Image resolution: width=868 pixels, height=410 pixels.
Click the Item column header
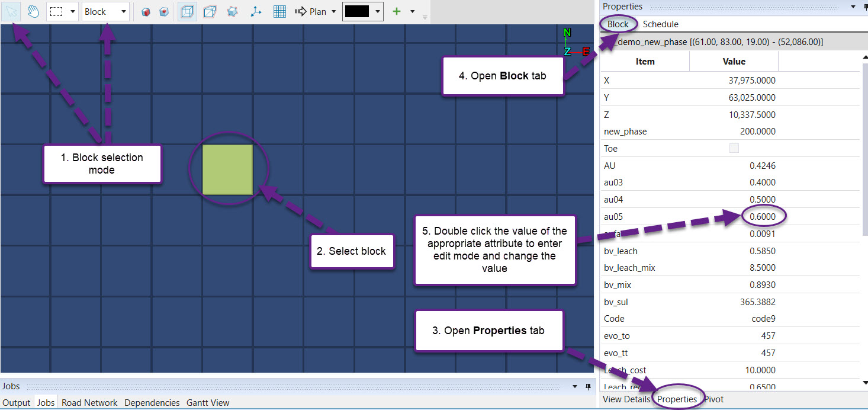click(645, 61)
